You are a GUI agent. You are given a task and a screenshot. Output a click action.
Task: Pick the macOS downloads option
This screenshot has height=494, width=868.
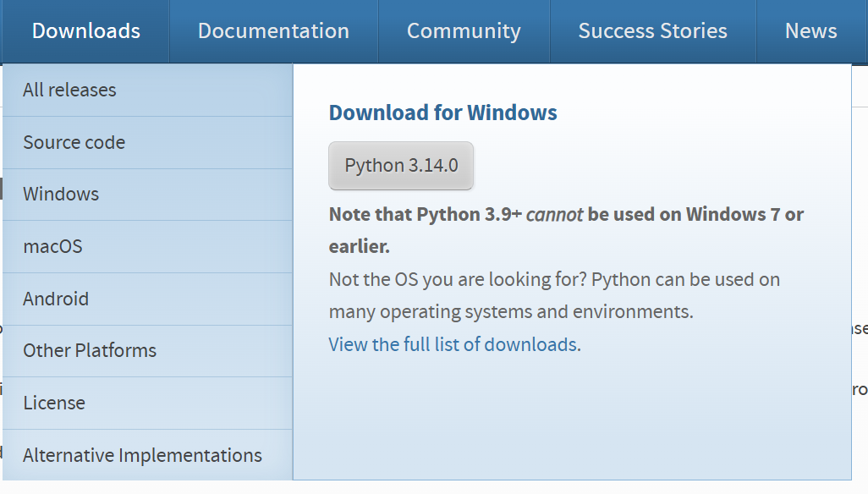point(52,246)
